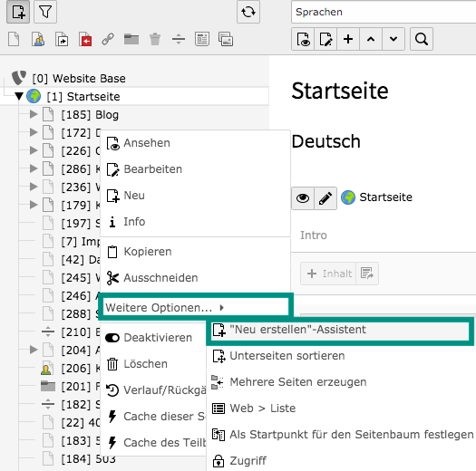The height and width of the screenshot is (471, 476).
Task: Select the shortcut page type icon
Action: (62, 40)
